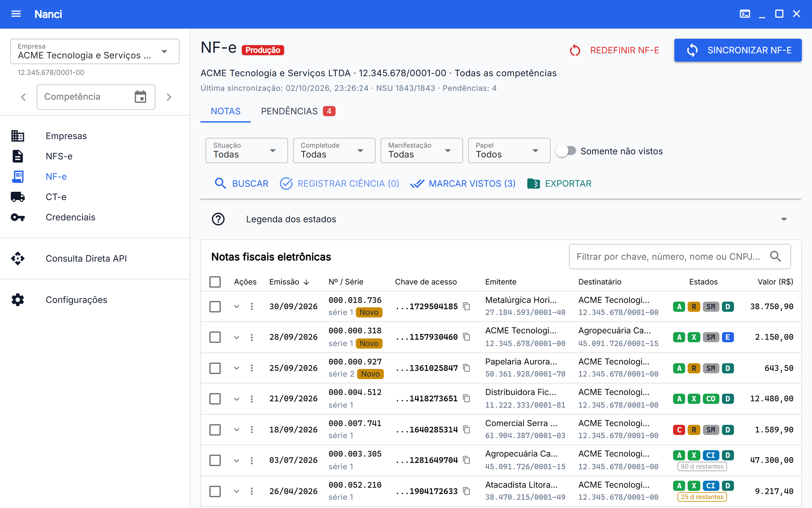Copy access key ending 1904172633
This screenshot has height=508, width=812.
(x=466, y=491)
